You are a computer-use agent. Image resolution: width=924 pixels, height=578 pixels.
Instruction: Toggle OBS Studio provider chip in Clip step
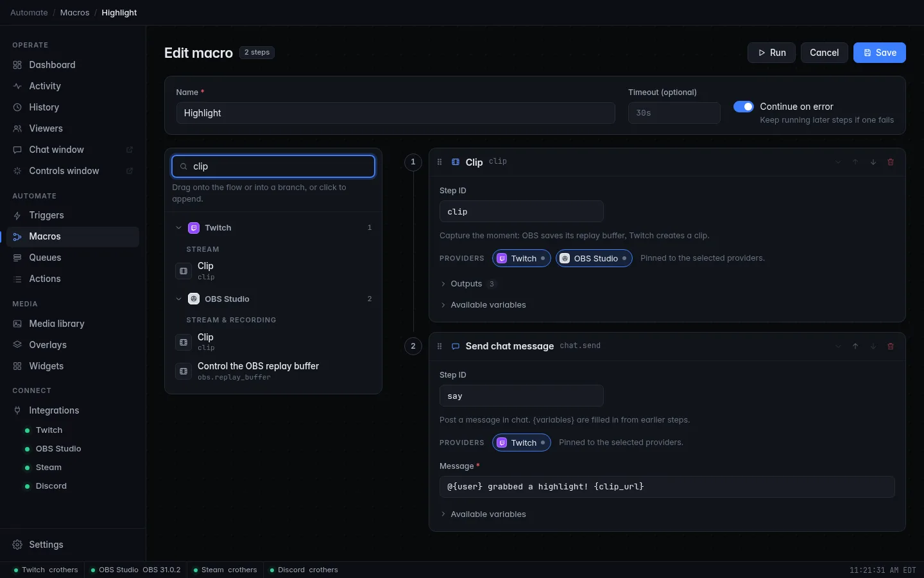coord(594,258)
